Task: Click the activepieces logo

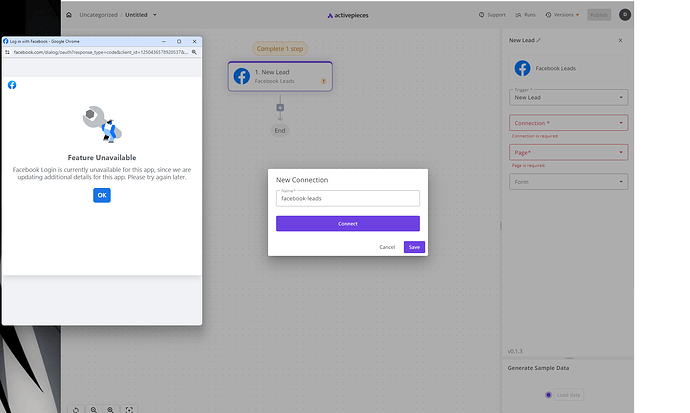Action: tap(348, 15)
